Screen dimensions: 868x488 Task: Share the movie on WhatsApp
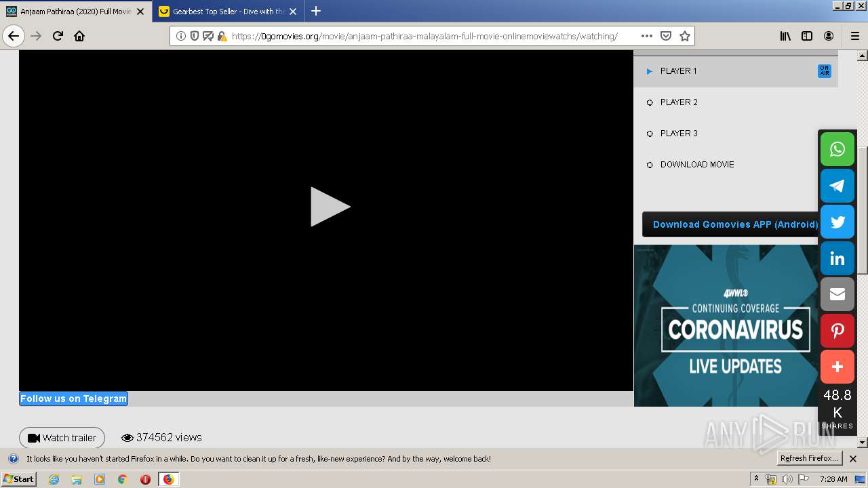click(x=837, y=149)
